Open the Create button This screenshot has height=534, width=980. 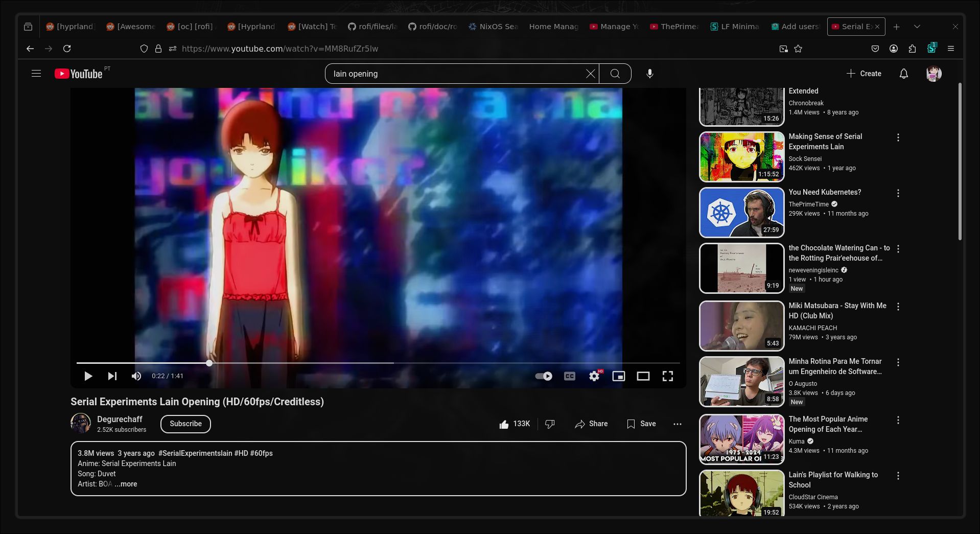[x=864, y=74]
